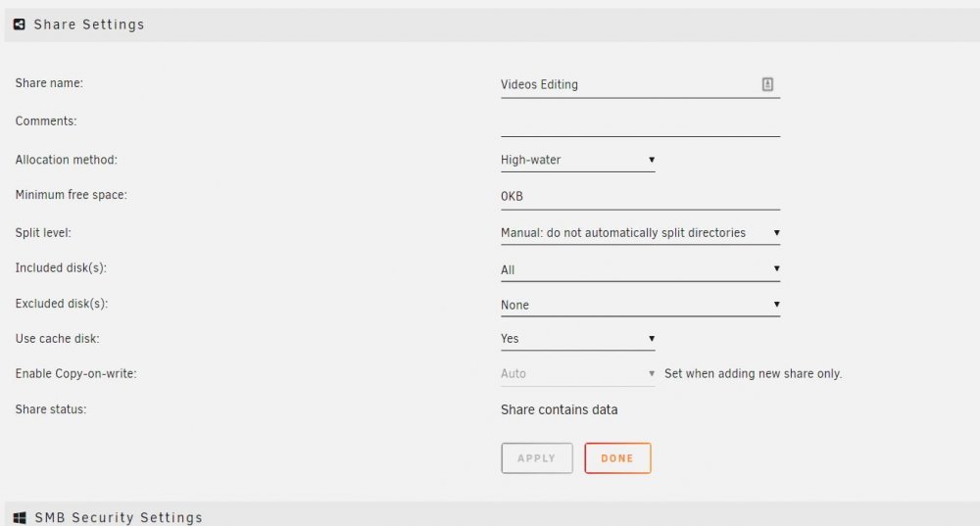
Task: Click the Share Settings section title
Action: point(89,24)
